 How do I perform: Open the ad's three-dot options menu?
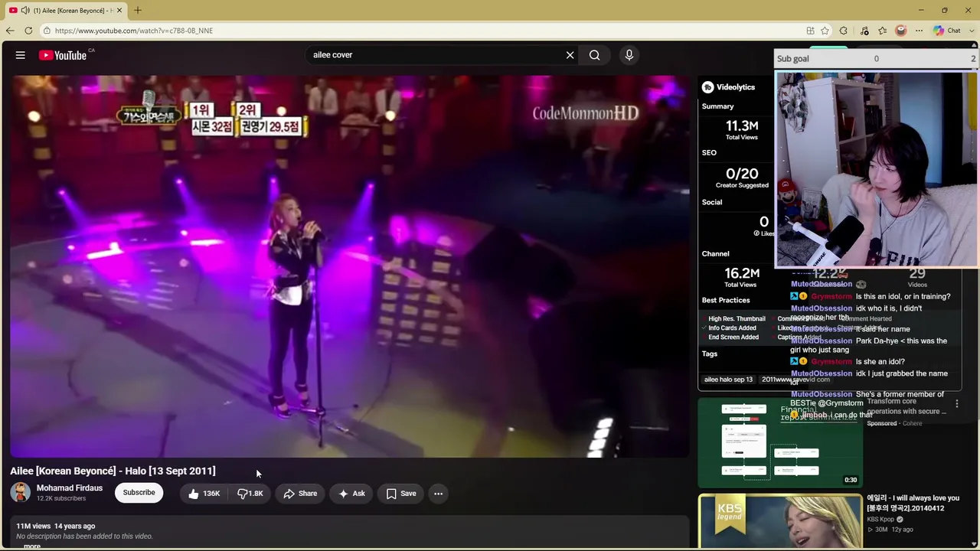pos(956,403)
